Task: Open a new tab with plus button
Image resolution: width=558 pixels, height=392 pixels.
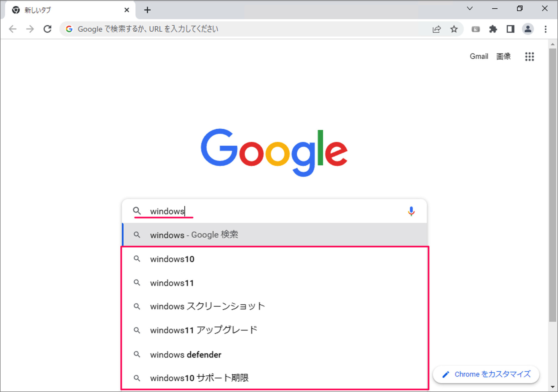Action: [x=147, y=10]
